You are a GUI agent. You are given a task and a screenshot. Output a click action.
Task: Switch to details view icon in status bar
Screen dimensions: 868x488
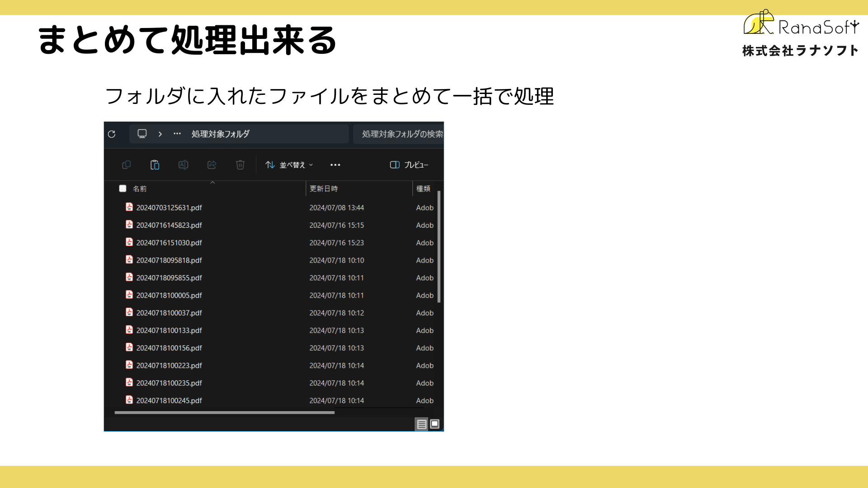click(x=421, y=424)
